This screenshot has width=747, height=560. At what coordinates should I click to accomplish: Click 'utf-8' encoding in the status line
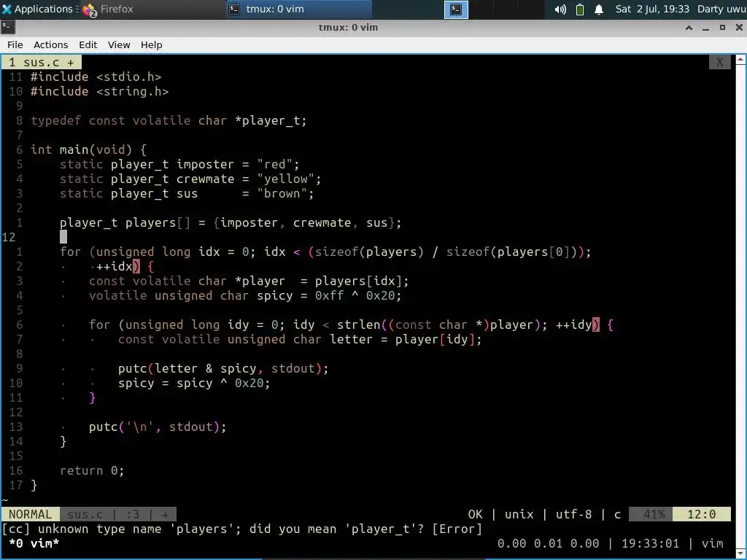click(573, 514)
